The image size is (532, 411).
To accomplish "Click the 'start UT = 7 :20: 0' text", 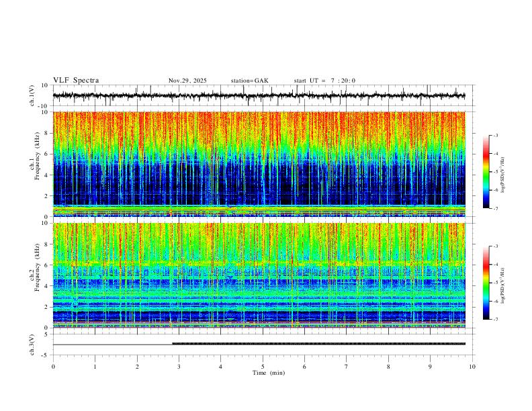I will 324,81.
